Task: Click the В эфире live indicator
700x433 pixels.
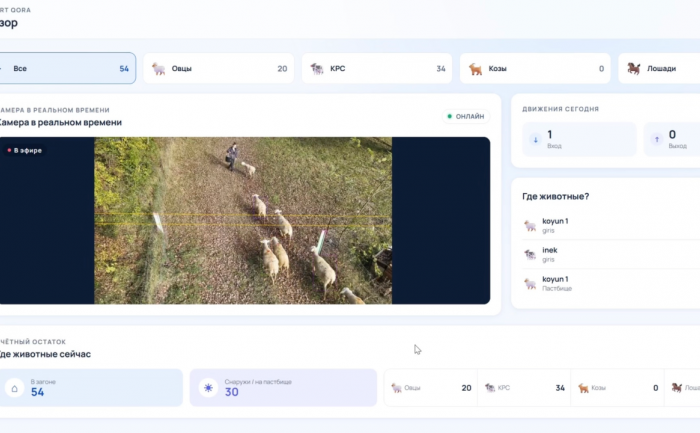Action: point(25,150)
